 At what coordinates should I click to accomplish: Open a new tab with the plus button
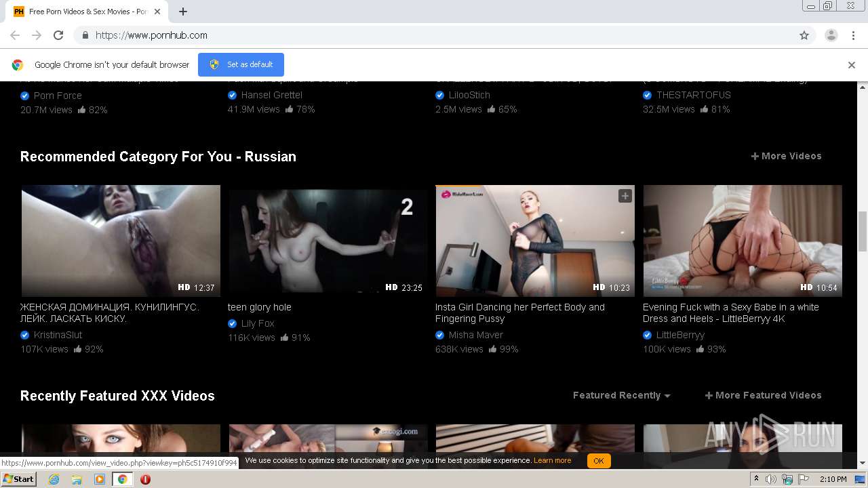(x=183, y=12)
